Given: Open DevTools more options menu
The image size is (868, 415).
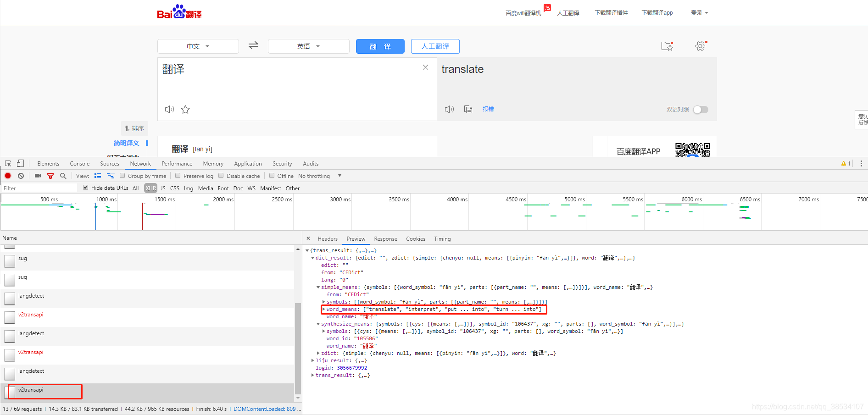Looking at the screenshot, I should 861,164.
